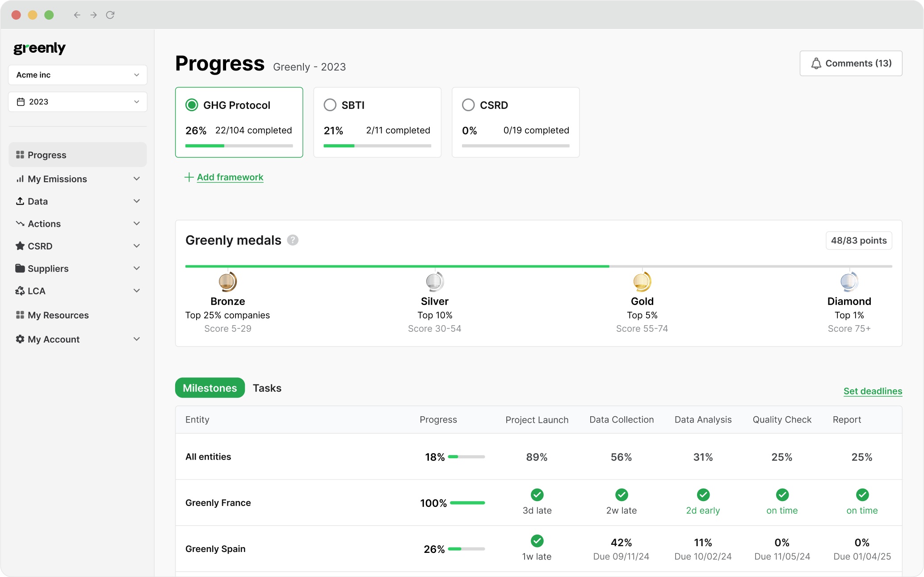Select the GHG Protocol radio button
This screenshot has width=924, height=577.
tap(192, 105)
